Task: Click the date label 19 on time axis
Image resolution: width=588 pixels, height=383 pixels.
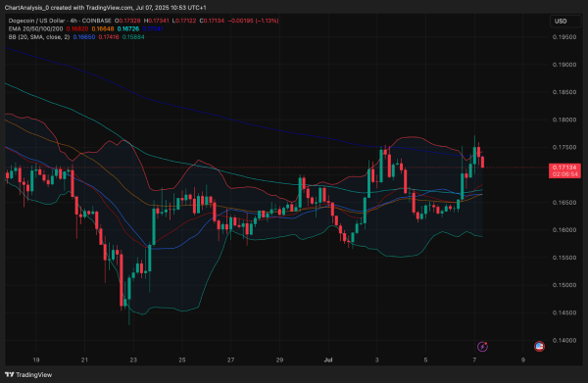Action: [x=36, y=359]
